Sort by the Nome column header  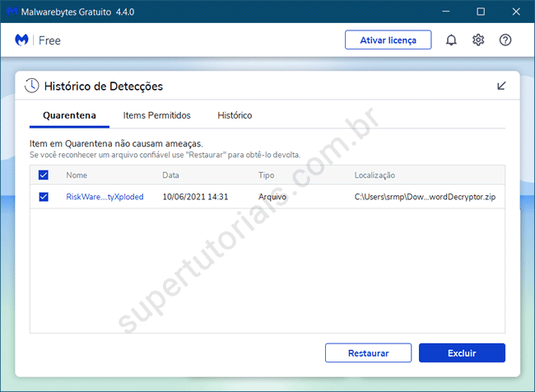coord(77,175)
